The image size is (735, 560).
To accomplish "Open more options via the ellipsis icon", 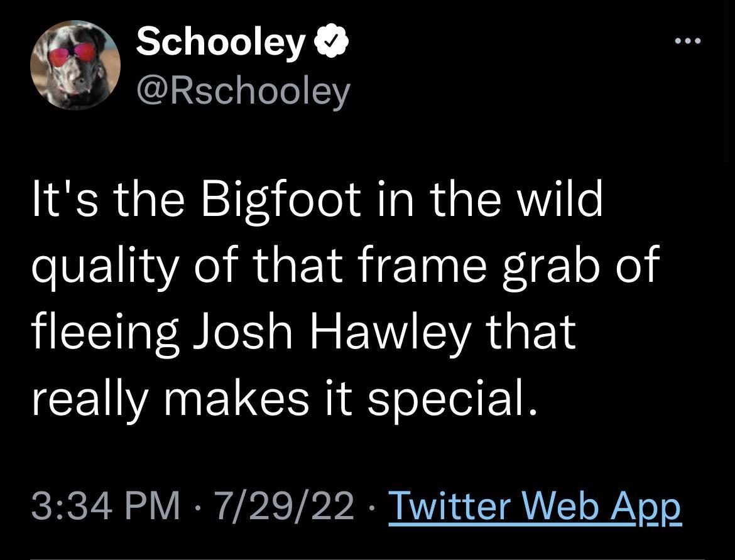I will [x=689, y=39].
